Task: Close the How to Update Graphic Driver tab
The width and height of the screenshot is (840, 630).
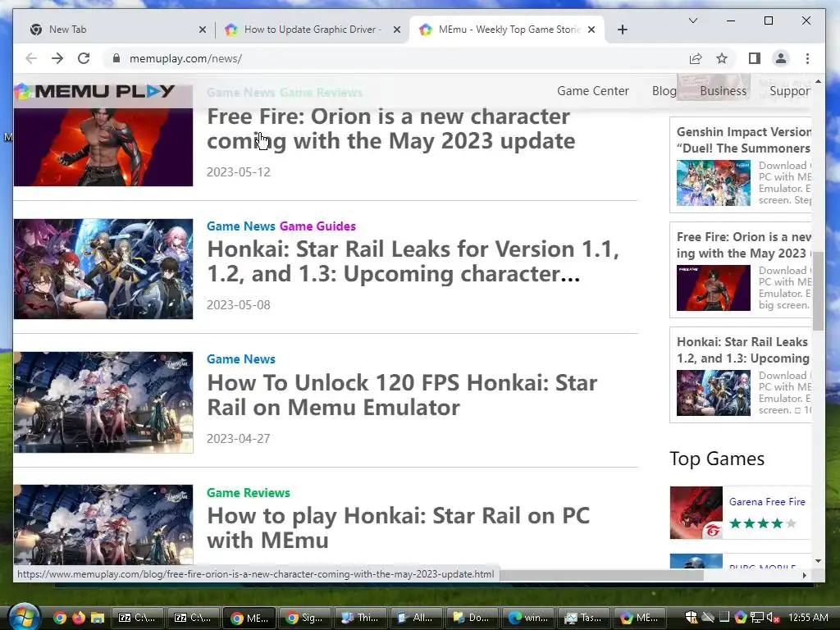Action: 396,30
